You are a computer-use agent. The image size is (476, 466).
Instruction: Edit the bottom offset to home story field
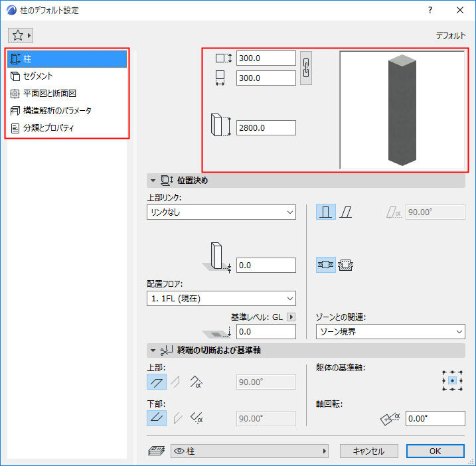click(x=266, y=266)
